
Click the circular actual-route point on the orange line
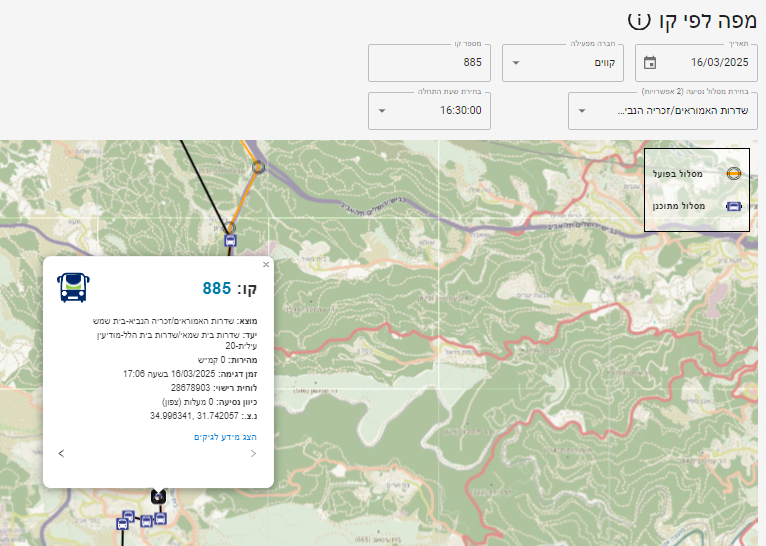(x=258, y=167)
